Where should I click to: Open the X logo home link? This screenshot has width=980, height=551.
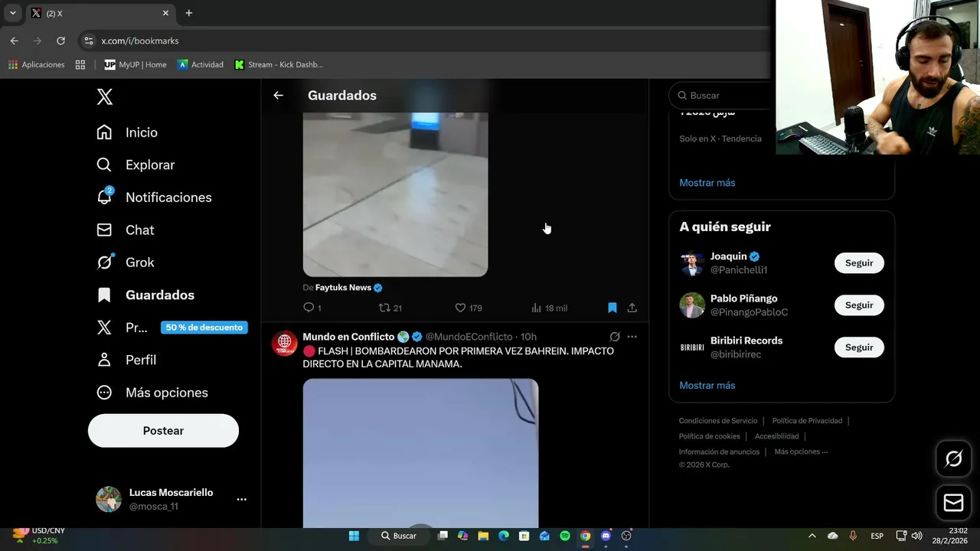[x=105, y=96]
